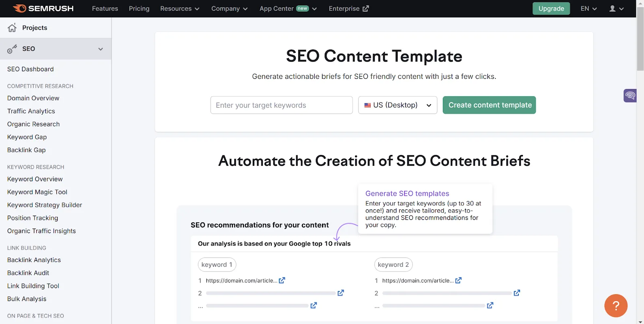This screenshot has height=324, width=644.
Task: Open Keyword Gap
Action: [x=27, y=137]
